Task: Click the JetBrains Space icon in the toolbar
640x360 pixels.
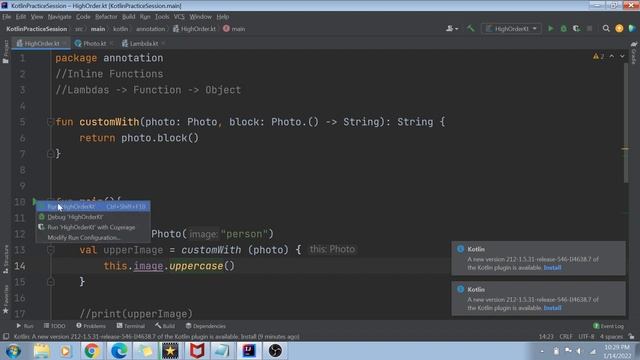Action: [x=632, y=29]
